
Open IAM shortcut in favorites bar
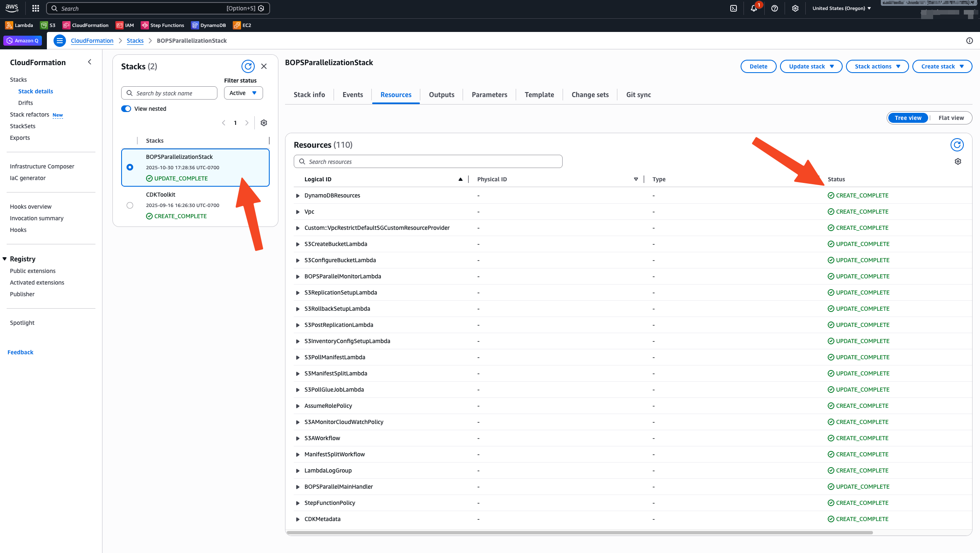coord(125,25)
